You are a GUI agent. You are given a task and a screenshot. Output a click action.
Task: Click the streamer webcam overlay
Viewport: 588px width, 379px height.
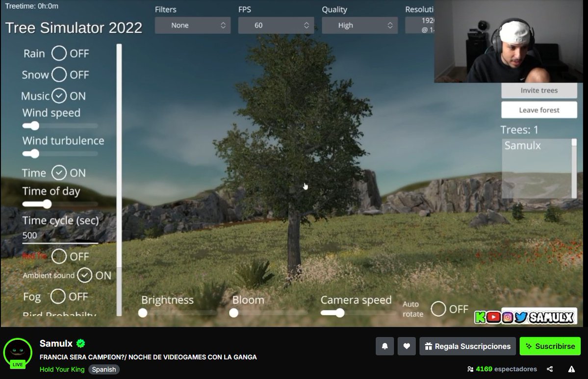[509, 41]
